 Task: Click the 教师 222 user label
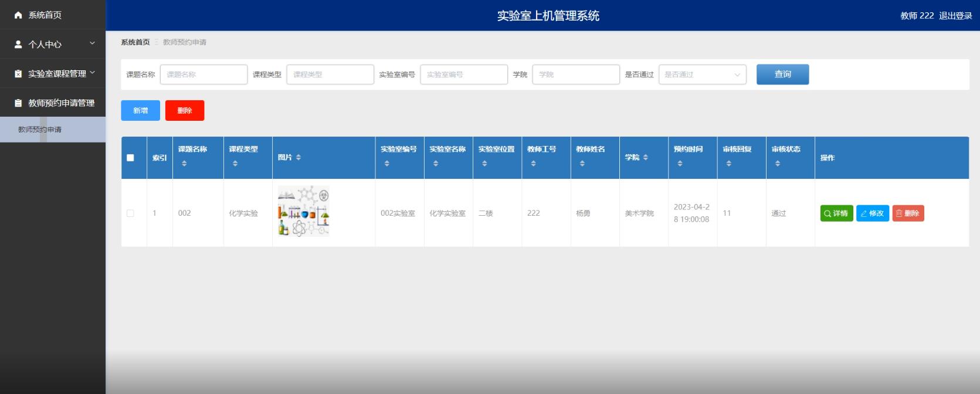917,16
